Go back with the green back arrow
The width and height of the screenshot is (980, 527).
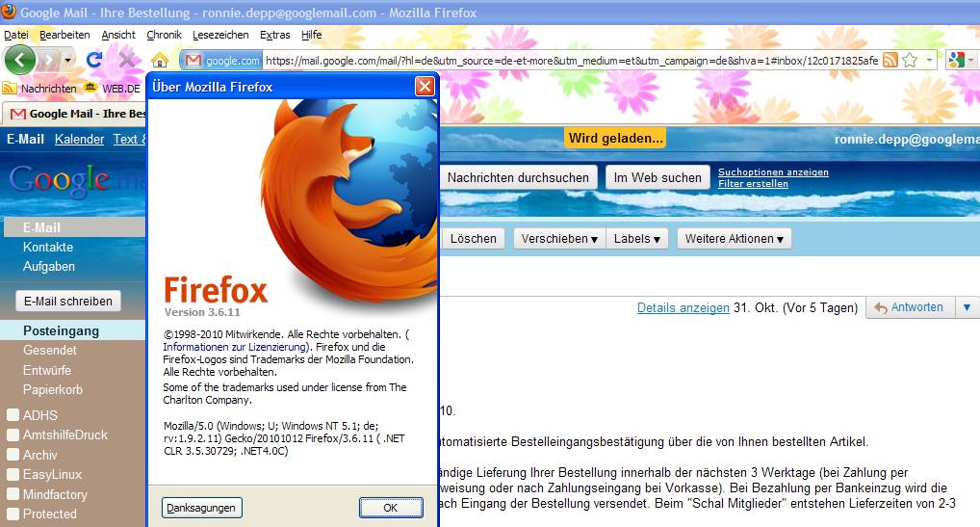click(20, 60)
